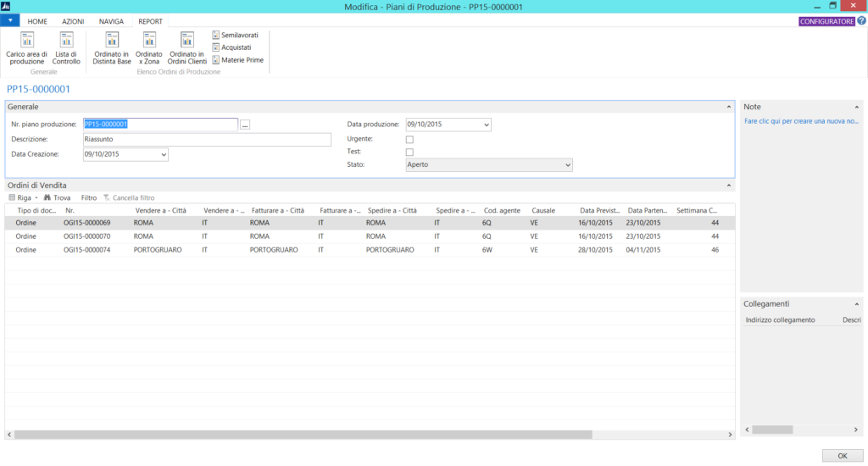Image resolution: width=868 pixels, height=466 pixels.
Task: Select order row OGI15-0000070
Action: (x=370, y=236)
